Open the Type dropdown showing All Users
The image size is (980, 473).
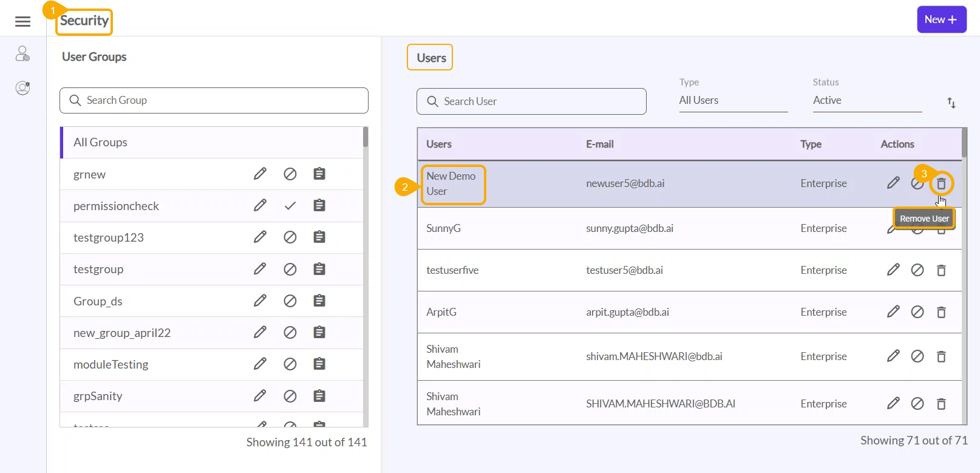733,101
